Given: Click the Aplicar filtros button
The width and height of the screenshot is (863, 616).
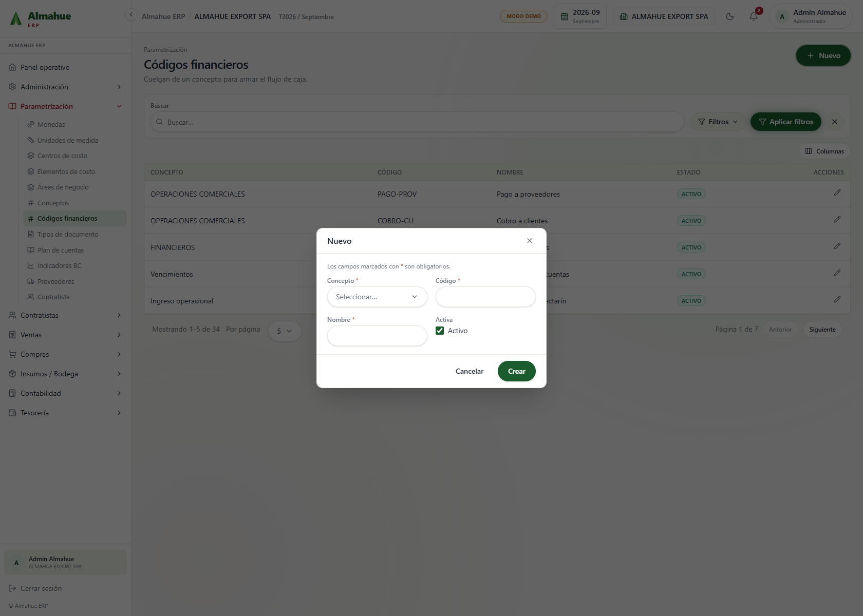Looking at the screenshot, I should tap(785, 122).
